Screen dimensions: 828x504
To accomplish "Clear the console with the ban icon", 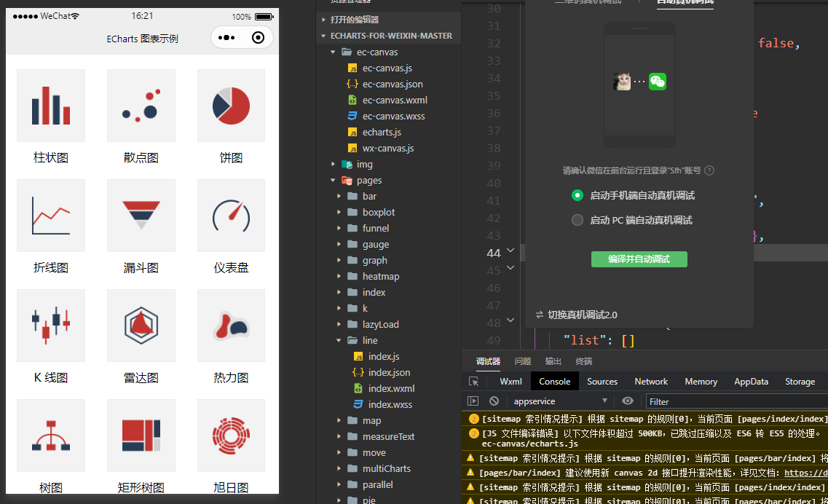I will (494, 401).
